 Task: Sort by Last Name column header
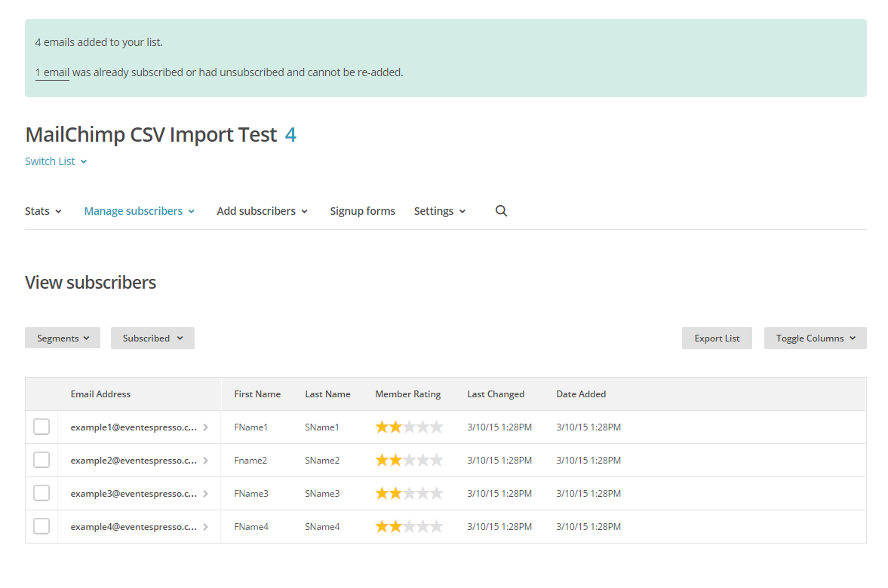pos(327,394)
